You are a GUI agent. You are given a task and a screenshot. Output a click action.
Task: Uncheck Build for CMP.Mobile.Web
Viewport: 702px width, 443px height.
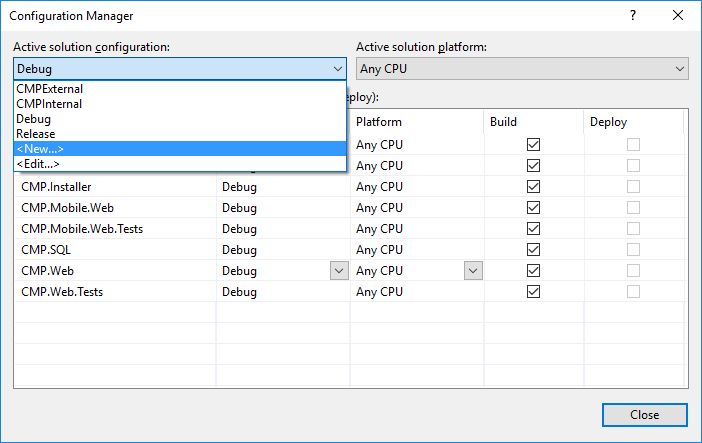[533, 207]
